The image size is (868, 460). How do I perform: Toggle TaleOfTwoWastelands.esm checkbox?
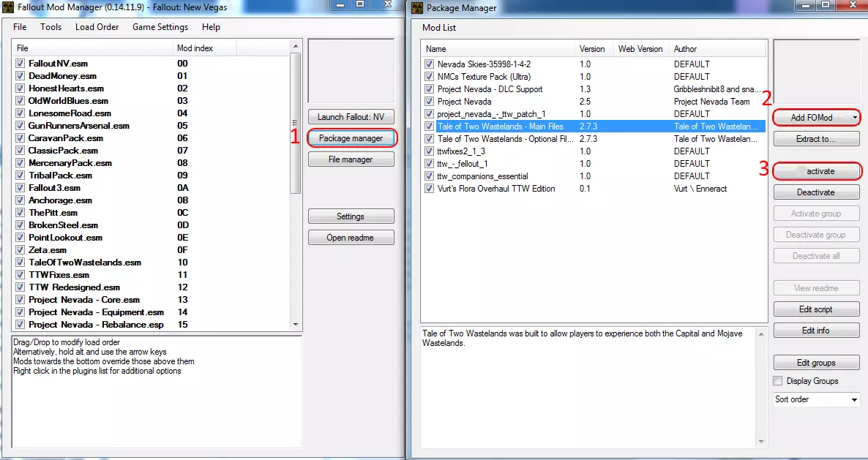(x=20, y=263)
